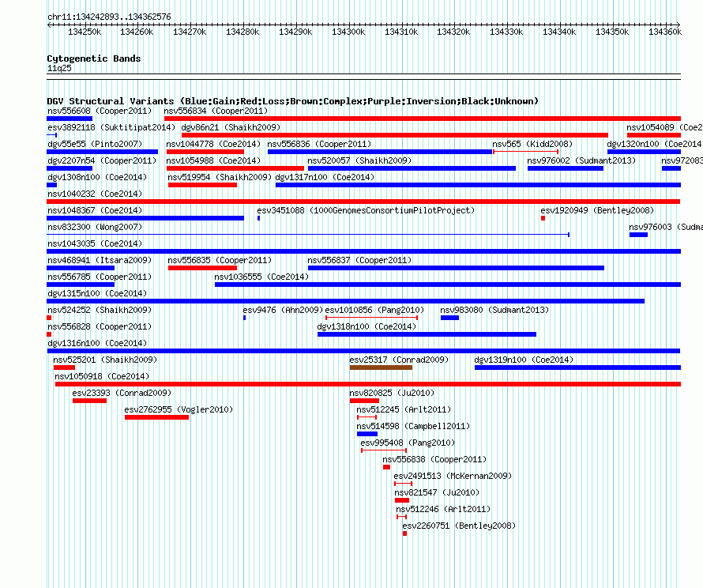The height and width of the screenshot is (588, 703).
Task: Click nsv565 (Kidd2008) label
Action: click(x=532, y=144)
